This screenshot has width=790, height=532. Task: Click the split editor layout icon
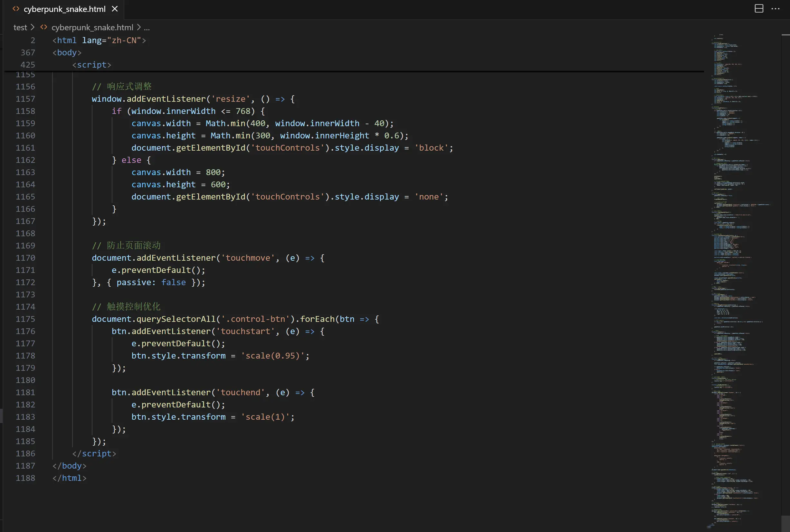tap(759, 9)
